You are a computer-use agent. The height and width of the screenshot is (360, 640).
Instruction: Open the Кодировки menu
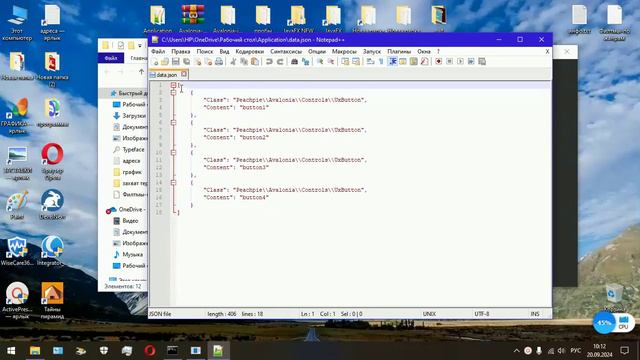[x=249, y=51]
